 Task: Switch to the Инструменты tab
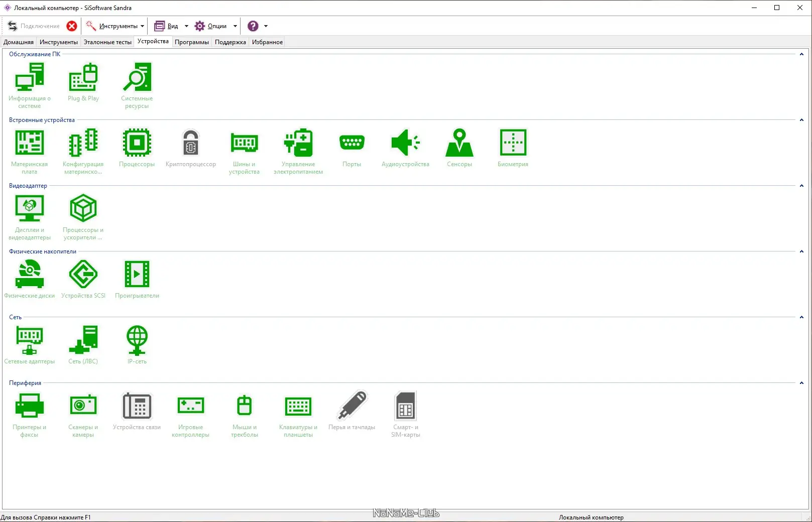[x=59, y=42]
